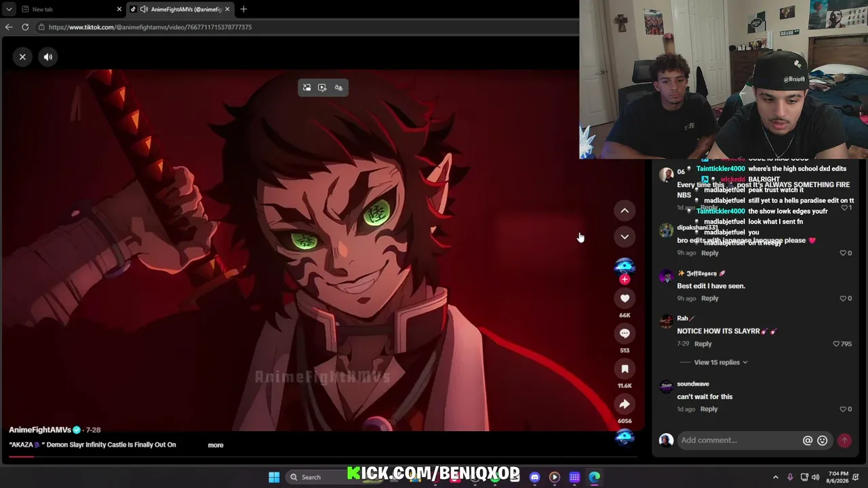The width and height of the screenshot is (868, 488).
Task: Like soundwave's 'can't wait for this' comment
Action: [843, 409]
